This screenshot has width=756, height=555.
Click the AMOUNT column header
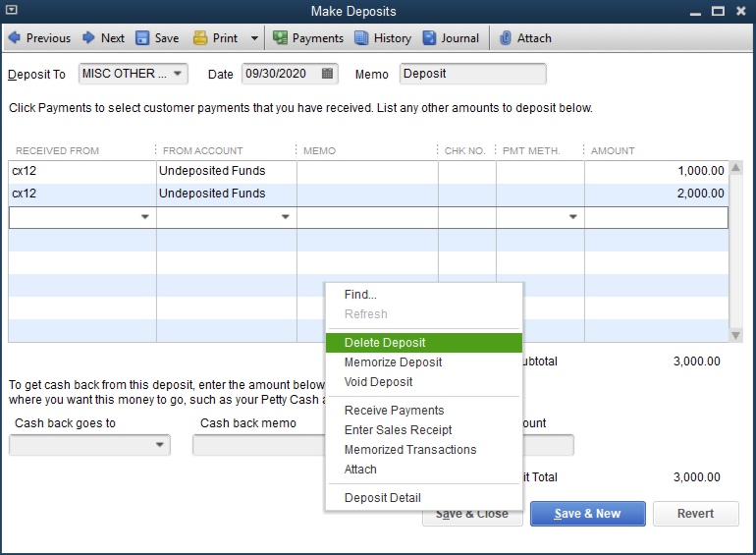[x=613, y=151]
